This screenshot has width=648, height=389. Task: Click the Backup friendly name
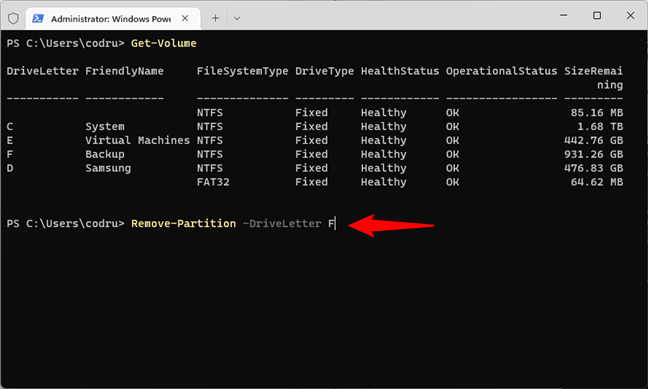coord(105,154)
